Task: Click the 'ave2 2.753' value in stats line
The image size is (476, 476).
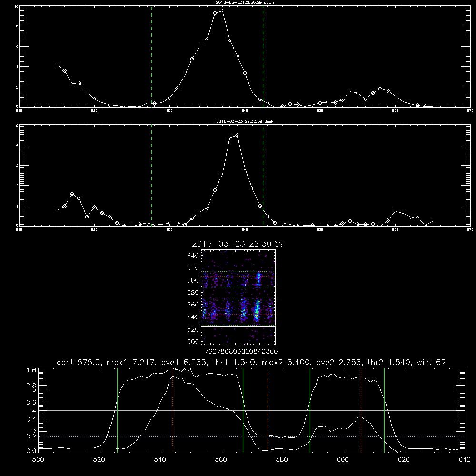Action: point(339,362)
